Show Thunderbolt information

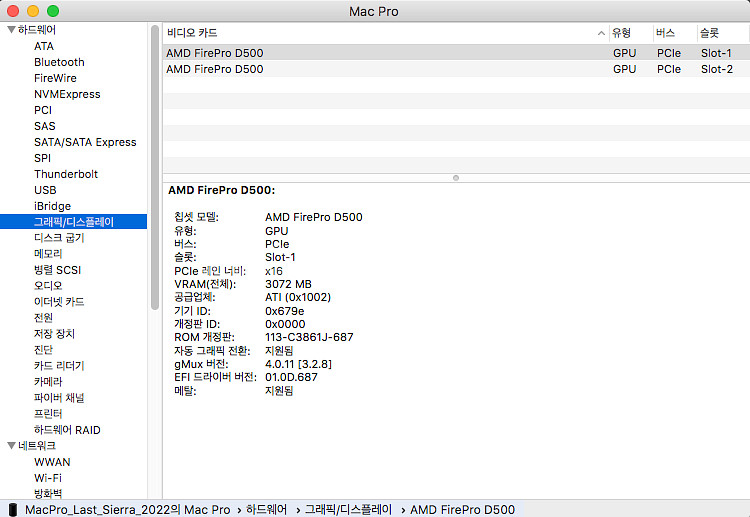66,174
